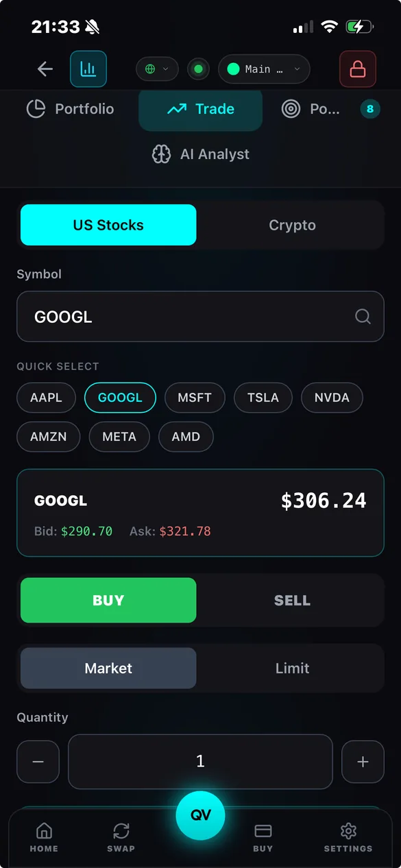Select the AI Analyst brain icon
Screen dimensions: 401x868
162,154
